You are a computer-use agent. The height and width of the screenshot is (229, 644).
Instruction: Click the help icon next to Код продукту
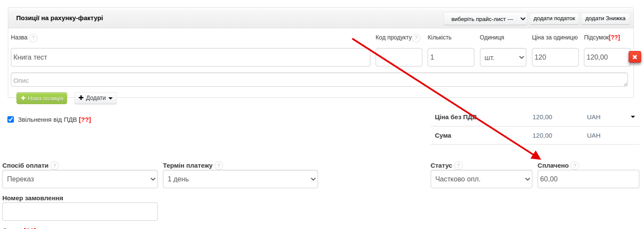(416, 38)
